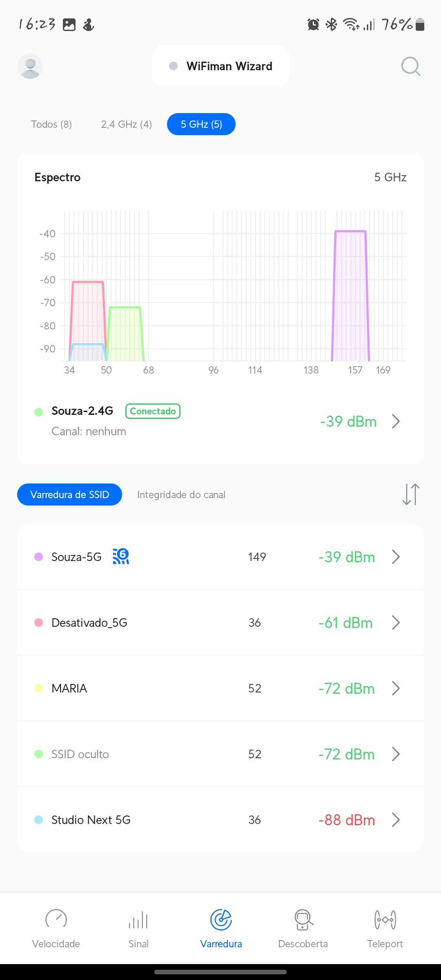The height and width of the screenshot is (980, 441).
Task: Switch filter to 2,4 GHz (4)
Action: tap(126, 124)
